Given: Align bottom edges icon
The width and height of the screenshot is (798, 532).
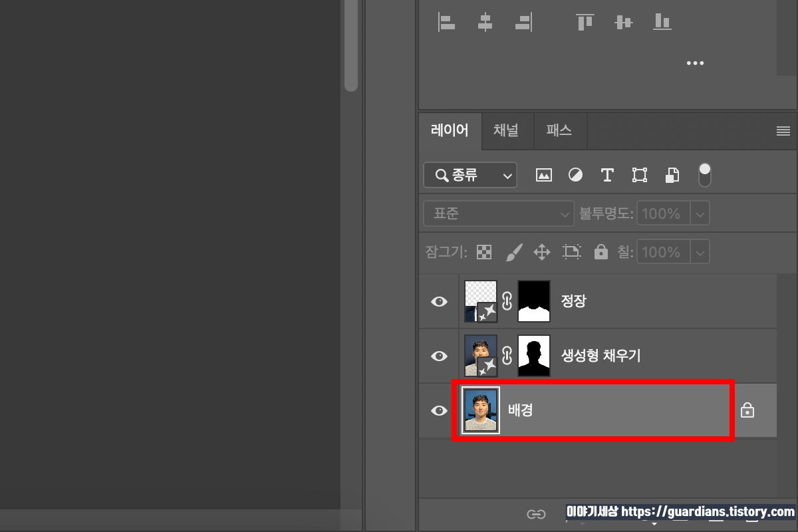Looking at the screenshot, I should click(662, 22).
